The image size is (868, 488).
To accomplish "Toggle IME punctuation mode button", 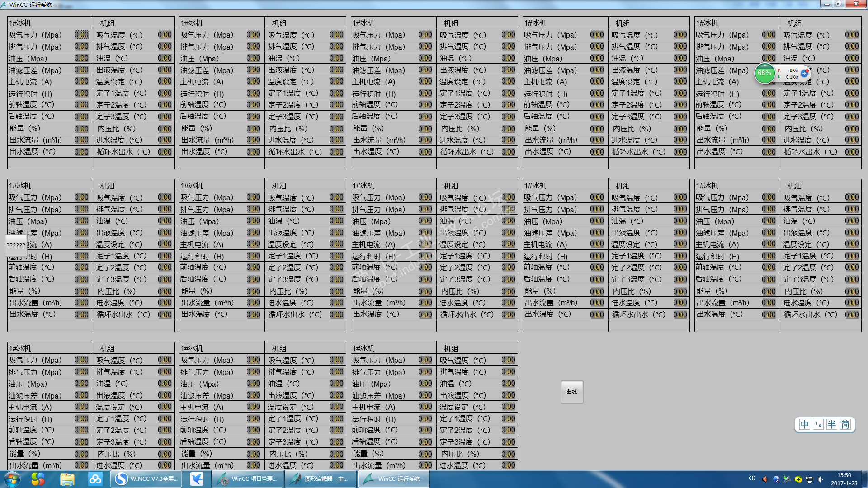I will pyautogui.click(x=818, y=425).
